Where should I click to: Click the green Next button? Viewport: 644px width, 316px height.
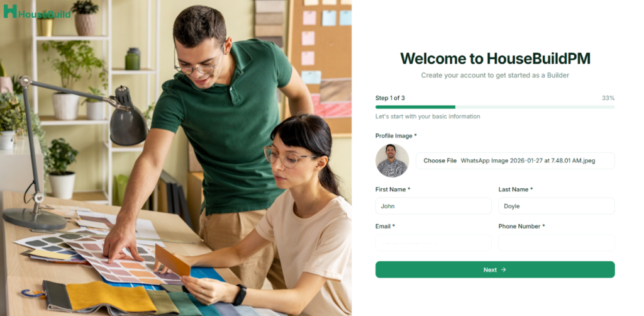(495, 269)
